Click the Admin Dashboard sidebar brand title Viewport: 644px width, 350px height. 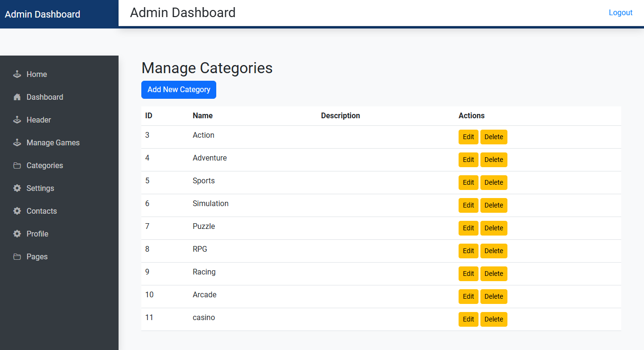pos(43,14)
